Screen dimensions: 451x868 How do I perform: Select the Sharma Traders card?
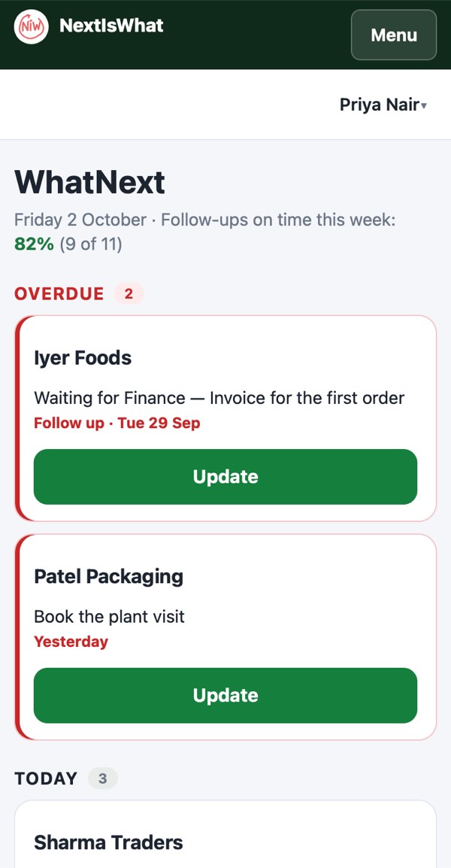(x=225, y=834)
